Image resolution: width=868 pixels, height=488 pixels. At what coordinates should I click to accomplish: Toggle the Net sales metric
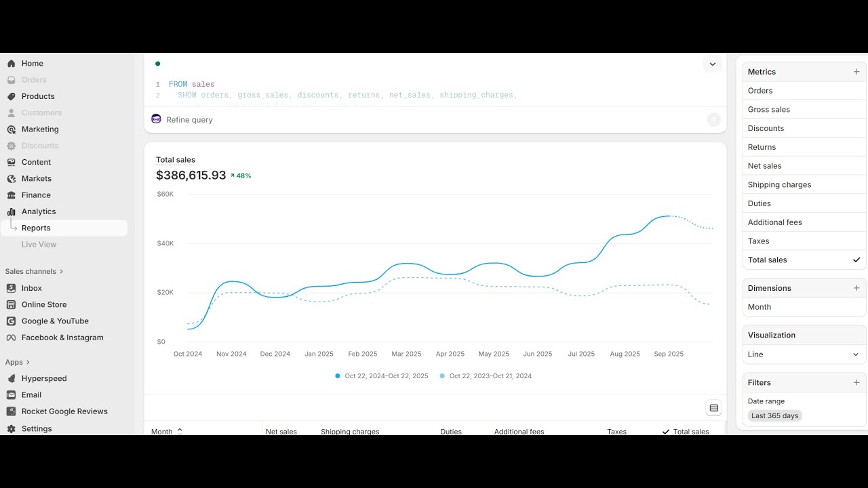(804, 166)
